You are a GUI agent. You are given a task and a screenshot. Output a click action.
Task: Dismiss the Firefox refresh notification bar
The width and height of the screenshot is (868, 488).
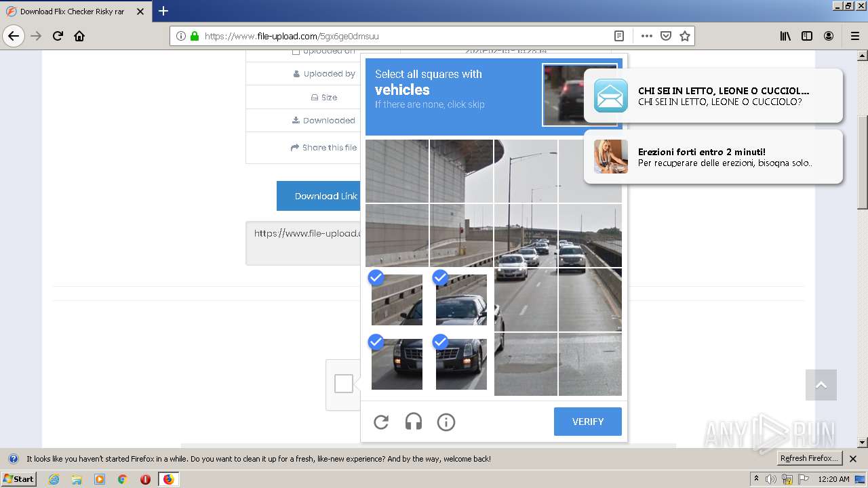[x=853, y=459]
